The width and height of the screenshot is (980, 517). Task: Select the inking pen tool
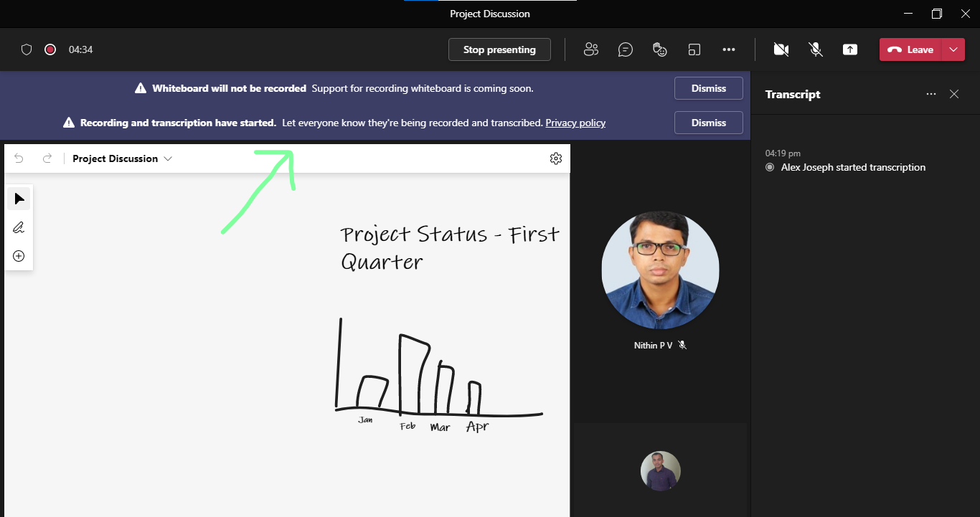click(19, 227)
